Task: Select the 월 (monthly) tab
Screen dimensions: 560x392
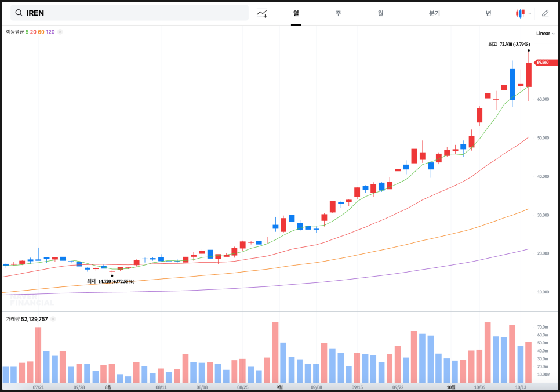Action: [x=380, y=13]
